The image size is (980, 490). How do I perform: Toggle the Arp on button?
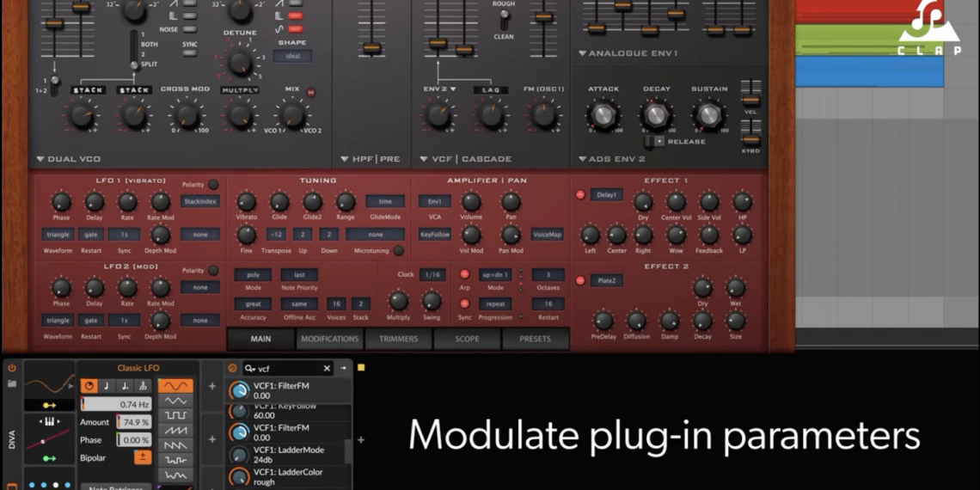click(x=464, y=273)
